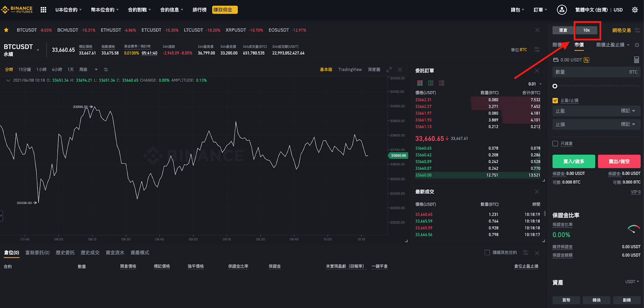Open the 10x leverage selector
The height and width of the screenshot is (308, 644).
click(x=586, y=30)
